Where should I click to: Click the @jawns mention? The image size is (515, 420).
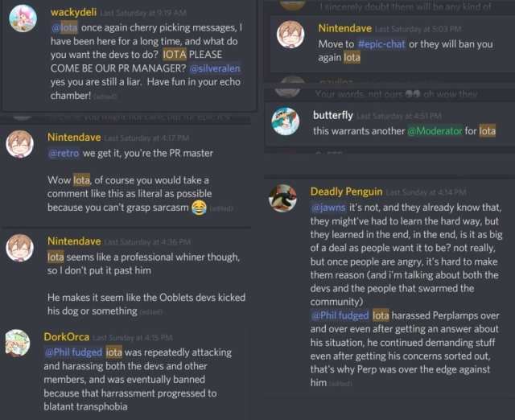click(328, 208)
